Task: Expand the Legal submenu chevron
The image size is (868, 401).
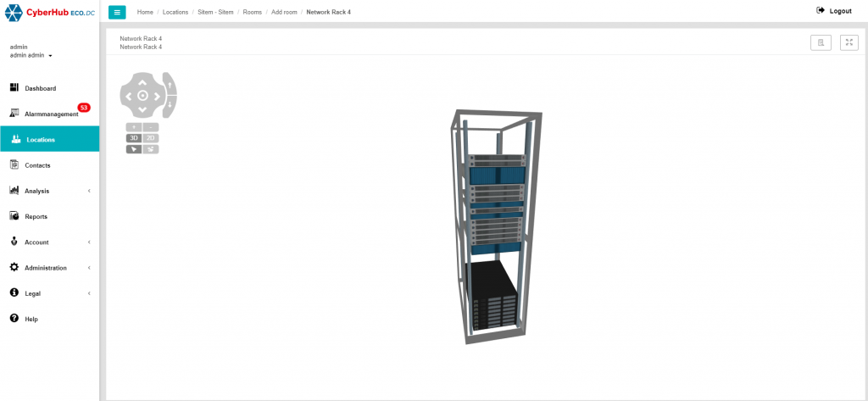Action: 89,293
